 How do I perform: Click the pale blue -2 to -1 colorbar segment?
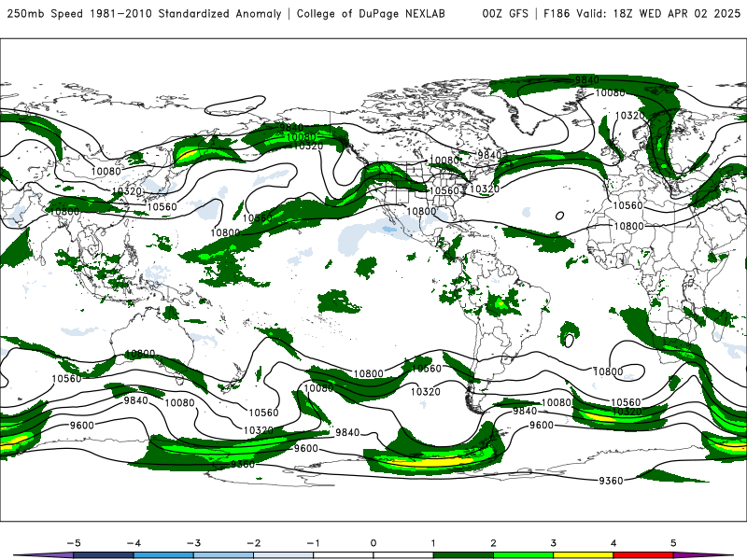[x=284, y=555]
